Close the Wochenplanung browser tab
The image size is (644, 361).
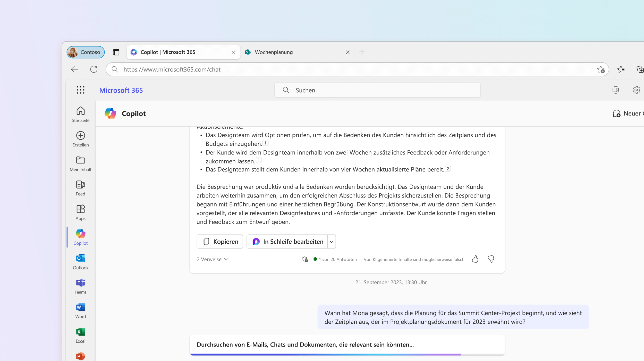coord(348,52)
